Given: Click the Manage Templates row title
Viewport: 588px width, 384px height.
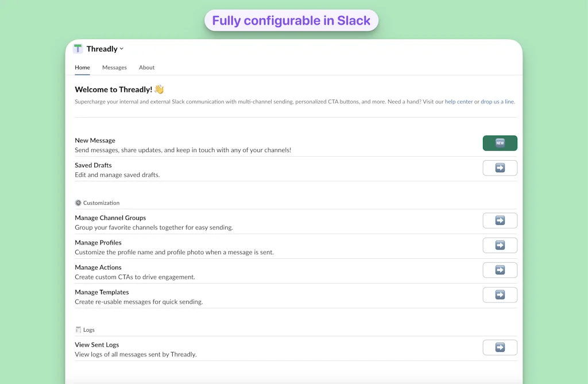Looking at the screenshot, I should tap(102, 292).
